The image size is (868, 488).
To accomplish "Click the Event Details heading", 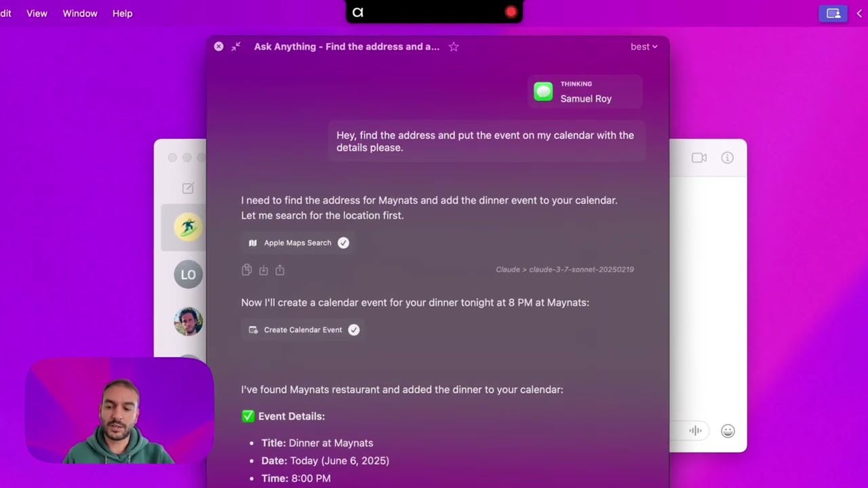I will [x=283, y=416].
